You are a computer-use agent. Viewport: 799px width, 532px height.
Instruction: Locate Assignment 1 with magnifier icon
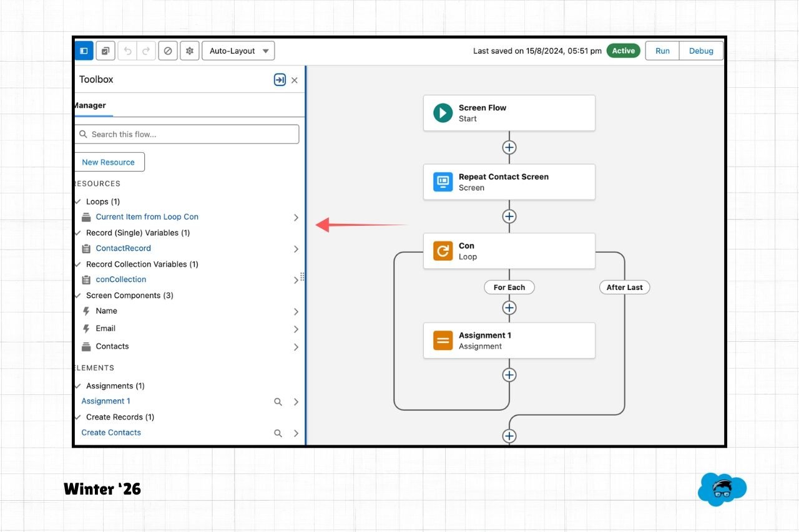[x=278, y=402]
